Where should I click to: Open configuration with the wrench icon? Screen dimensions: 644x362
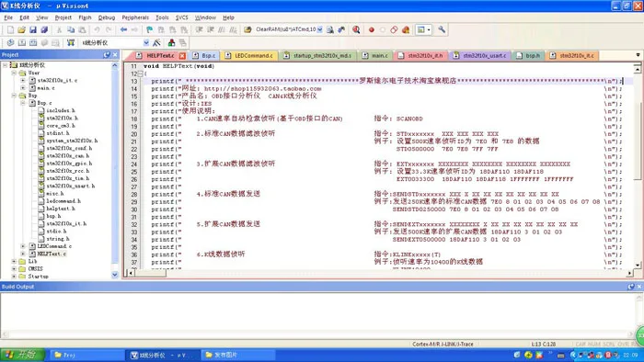click(x=442, y=29)
